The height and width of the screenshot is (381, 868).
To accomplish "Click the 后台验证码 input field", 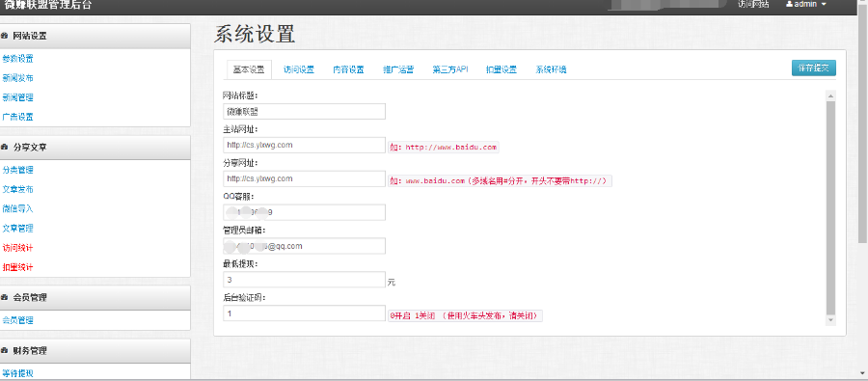I will [x=305, y=313].
